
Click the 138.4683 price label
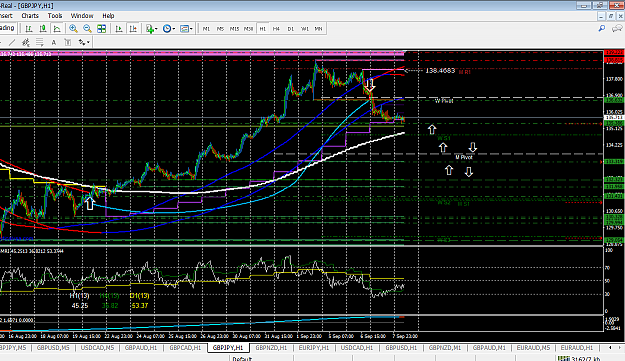(x=440, y=71)
